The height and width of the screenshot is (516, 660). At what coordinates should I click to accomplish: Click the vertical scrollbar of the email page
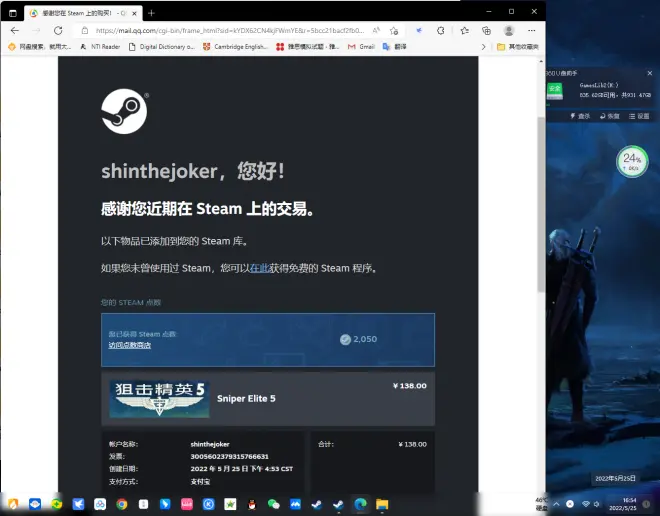click(541, 205)
